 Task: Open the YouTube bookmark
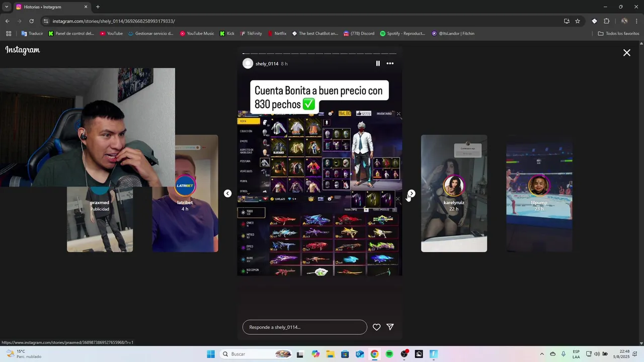tap(111, 34)
